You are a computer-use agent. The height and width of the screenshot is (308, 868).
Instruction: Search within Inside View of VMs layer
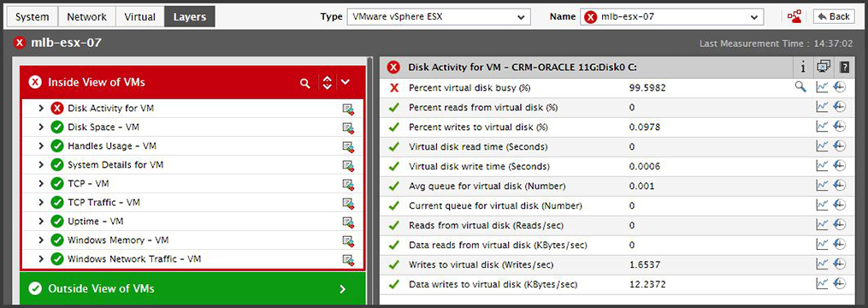point(304,83)
